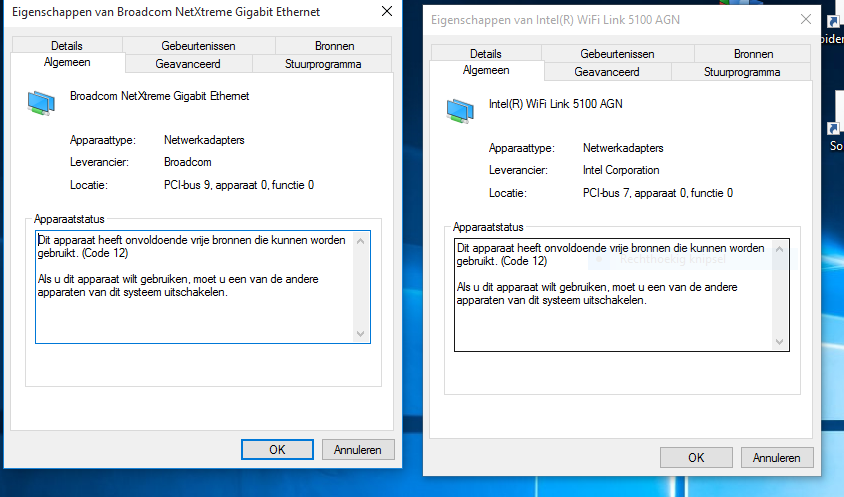Click 'PCI-bus 9, apparaat 0, functie 0' location
The width and height of the screenshot is (844, 497).
coord(239,185)
